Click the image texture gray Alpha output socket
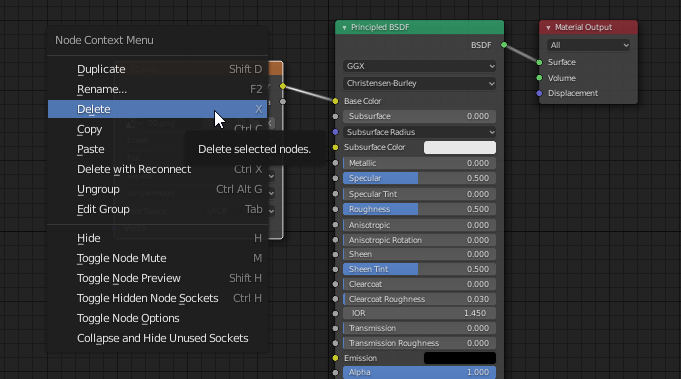Image resolution: width=681 pixels, height=379 pixels. pyautogui.click(x=283, y=102)
